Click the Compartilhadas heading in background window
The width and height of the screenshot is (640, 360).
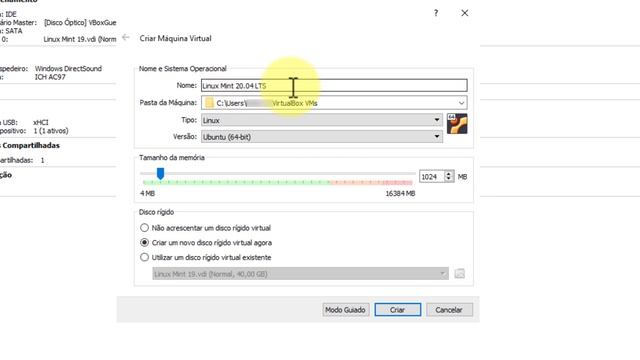pos(31,145)
